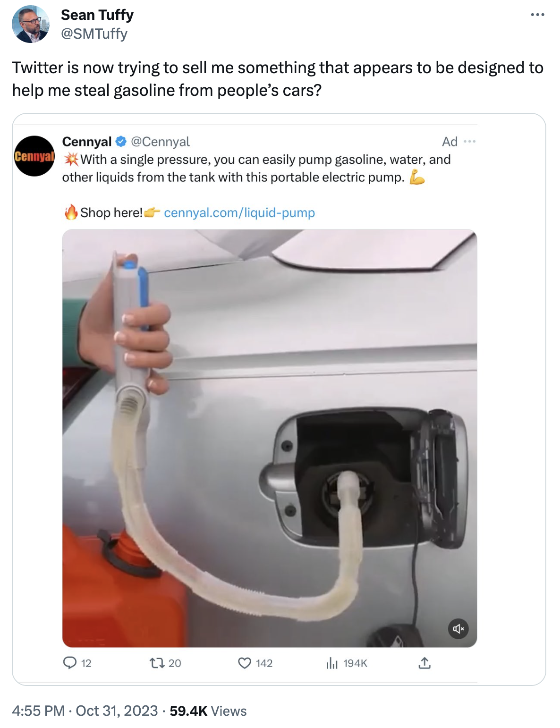Open the 4:55 PM Oct 31, 2023 timestamp

point(85,711)
